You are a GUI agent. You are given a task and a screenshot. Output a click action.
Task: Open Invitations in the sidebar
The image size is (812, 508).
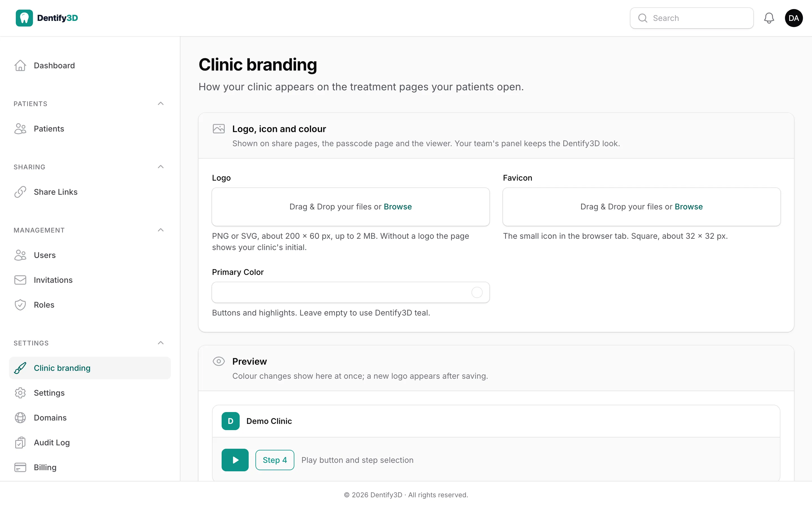click(x=90, y=280)
